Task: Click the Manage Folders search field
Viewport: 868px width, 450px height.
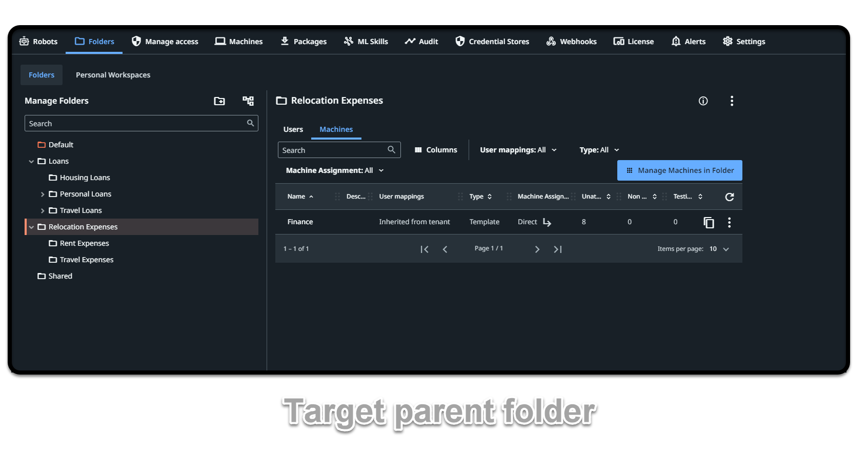Action: 136,124
